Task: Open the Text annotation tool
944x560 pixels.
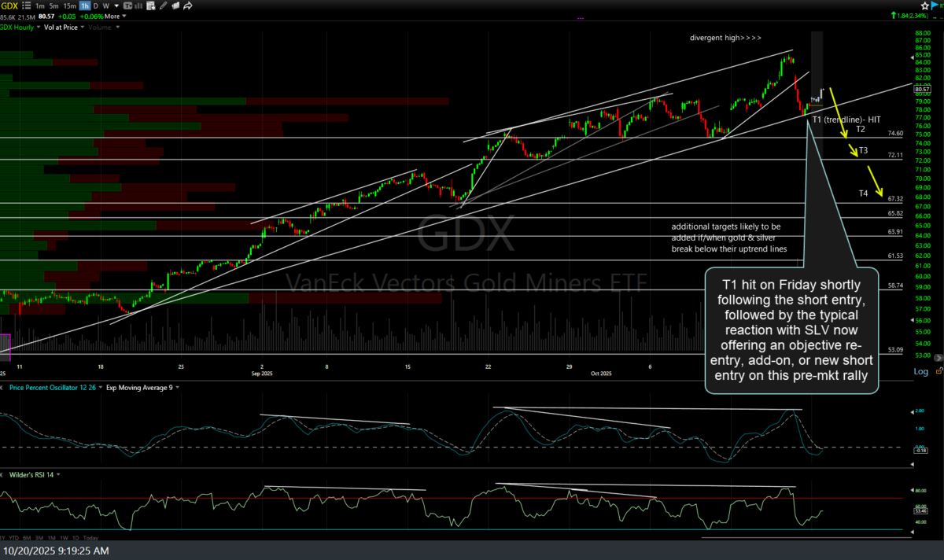Action: pyautogui.click(x=127, y=6)
